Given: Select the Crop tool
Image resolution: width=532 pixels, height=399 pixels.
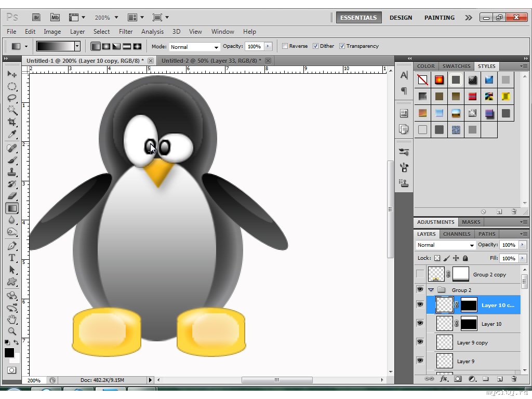Looking at the screenshot, I should click(x=11, y=122).
